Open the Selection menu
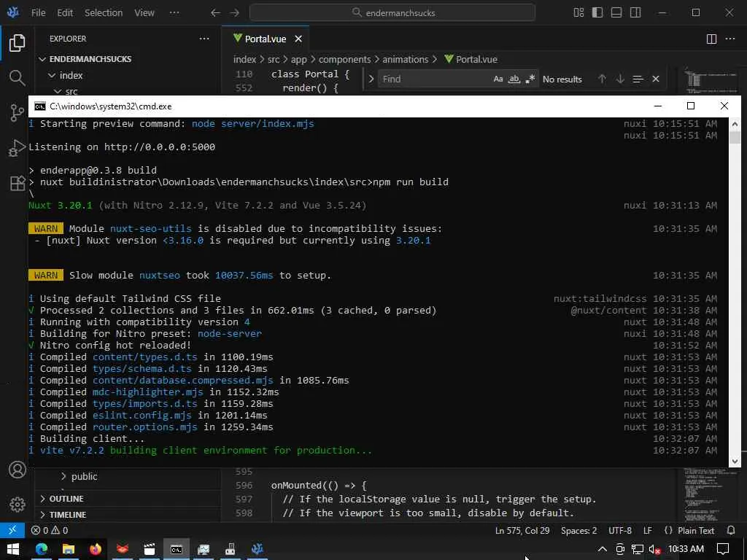747x560 pixels. (104, 13)
